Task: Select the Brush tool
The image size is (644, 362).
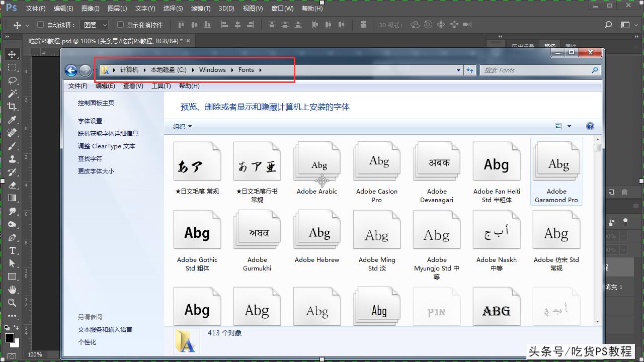Action: [12, 146]
